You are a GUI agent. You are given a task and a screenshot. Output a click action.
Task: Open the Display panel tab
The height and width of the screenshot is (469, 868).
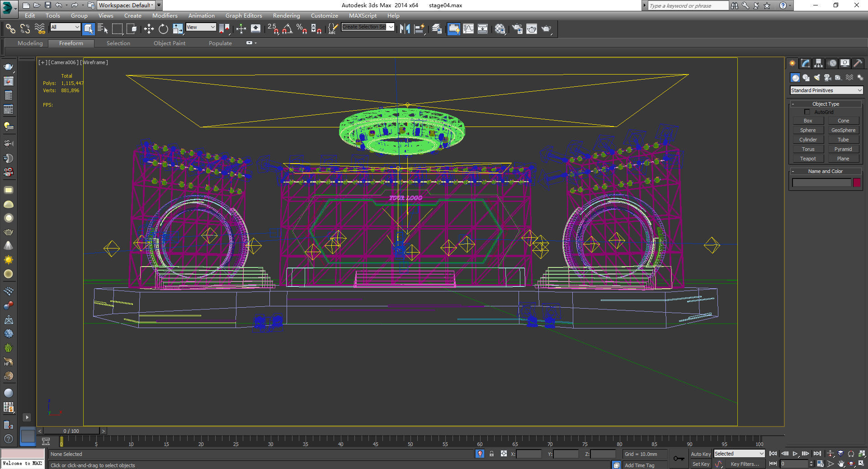click(x=844, y=63)
